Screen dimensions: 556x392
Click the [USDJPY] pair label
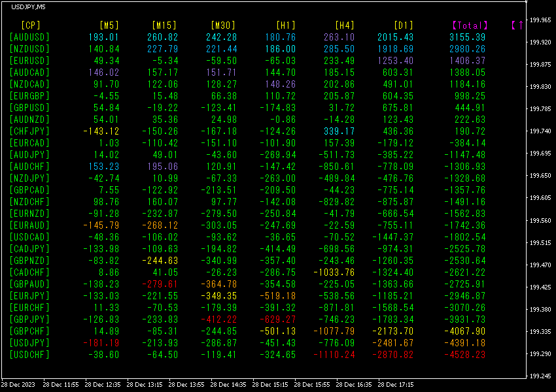(x=29, y=343)
